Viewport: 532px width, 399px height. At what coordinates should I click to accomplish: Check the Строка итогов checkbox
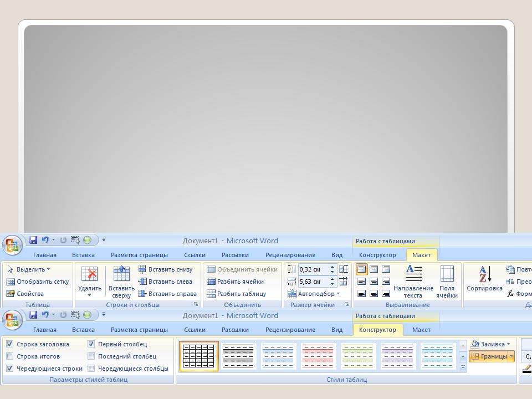point(10,356)
